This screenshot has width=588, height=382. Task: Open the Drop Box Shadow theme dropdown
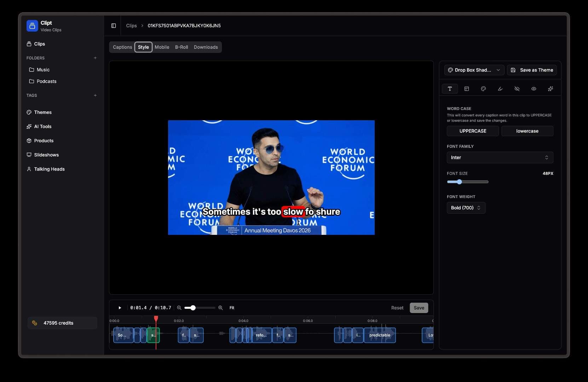(x=474, y=70)
